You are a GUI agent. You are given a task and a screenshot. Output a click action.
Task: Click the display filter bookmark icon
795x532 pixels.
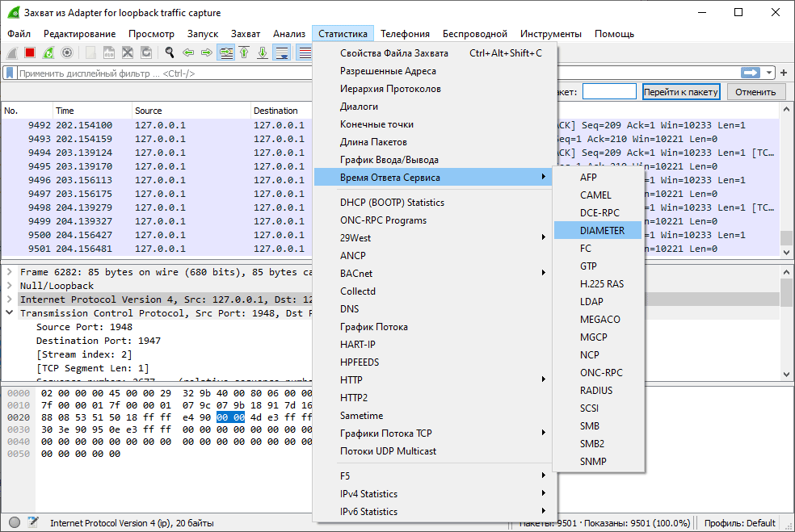click(10, 73)
